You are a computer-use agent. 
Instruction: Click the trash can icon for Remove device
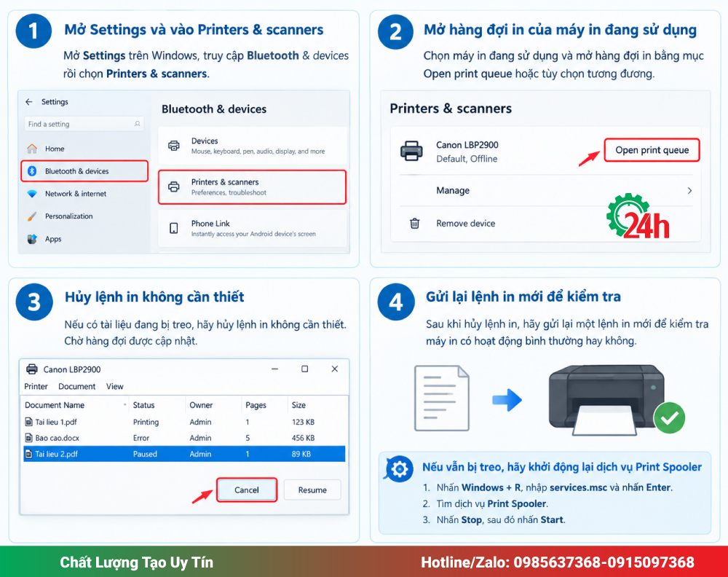click(x=415, y=224)
